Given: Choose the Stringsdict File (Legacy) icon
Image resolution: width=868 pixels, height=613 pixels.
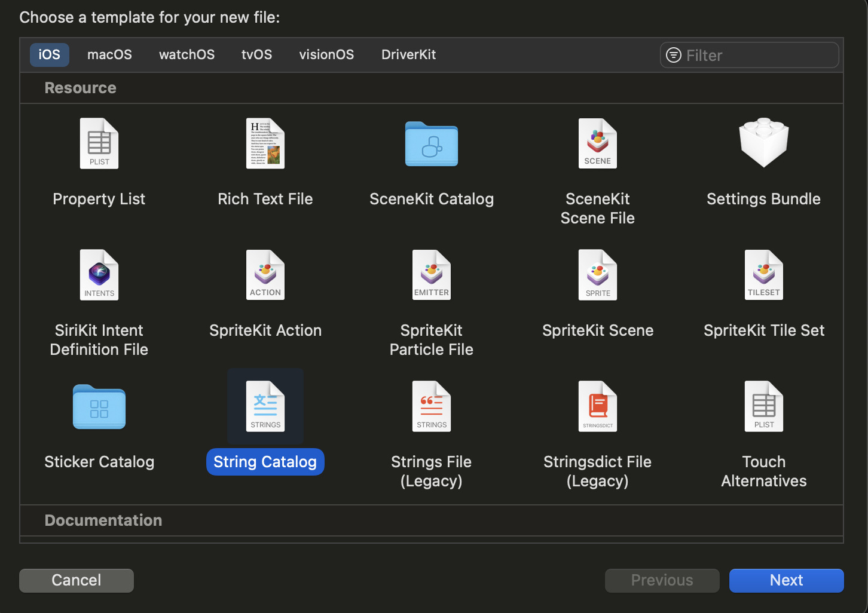Looking at the screenshot, I should [598, 406].
